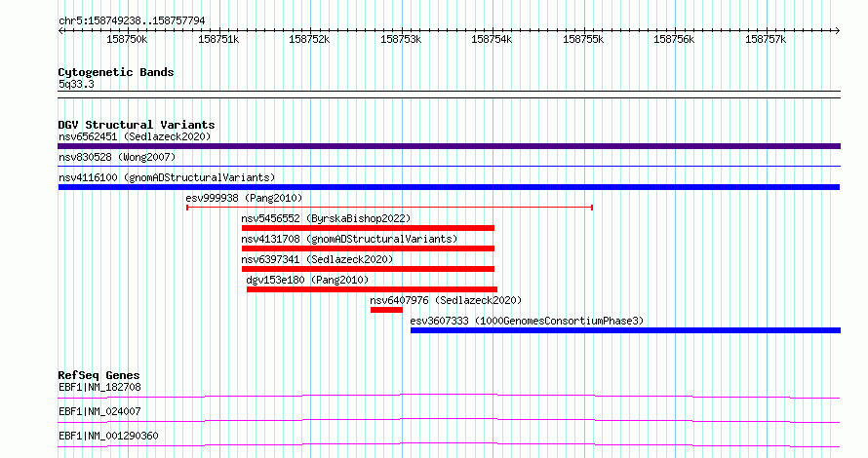
Task: Click the nsv5456552 red variant bar
Action: click(368, 228)
